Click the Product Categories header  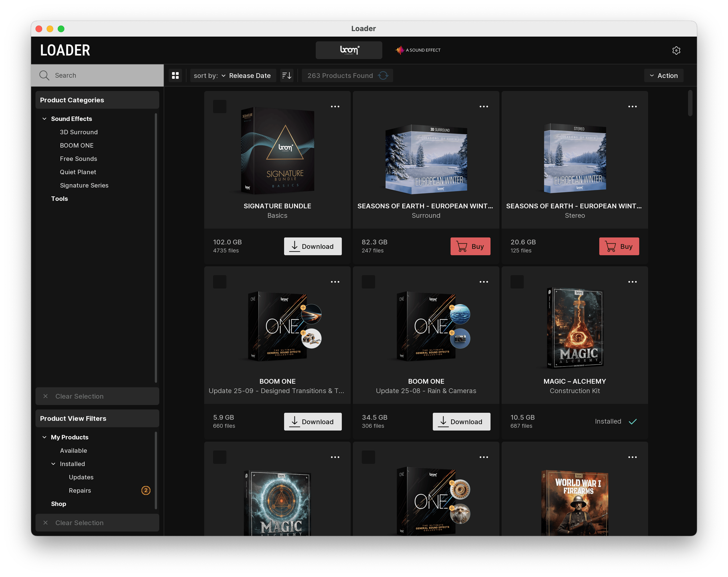97,100
